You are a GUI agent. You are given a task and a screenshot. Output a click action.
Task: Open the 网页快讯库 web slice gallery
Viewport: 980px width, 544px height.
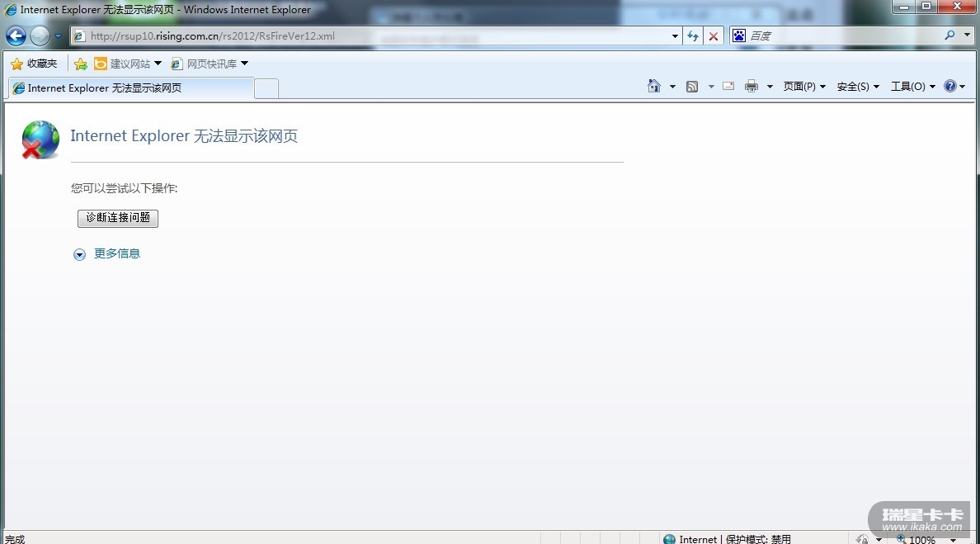coord(210,64)
